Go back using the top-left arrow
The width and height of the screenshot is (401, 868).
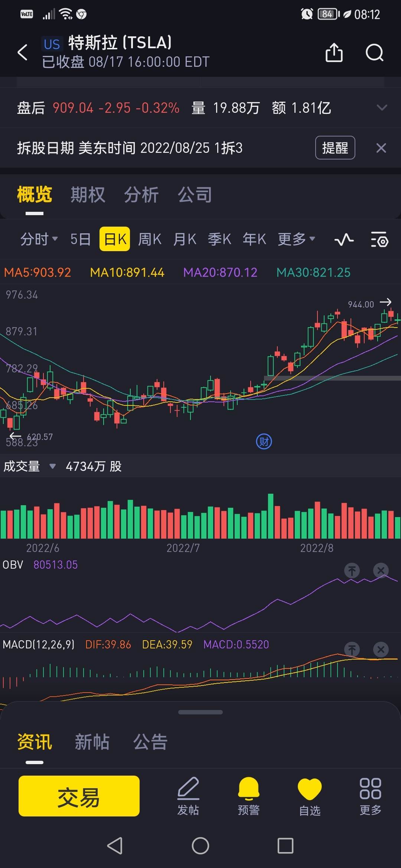(x=23, y=52)
